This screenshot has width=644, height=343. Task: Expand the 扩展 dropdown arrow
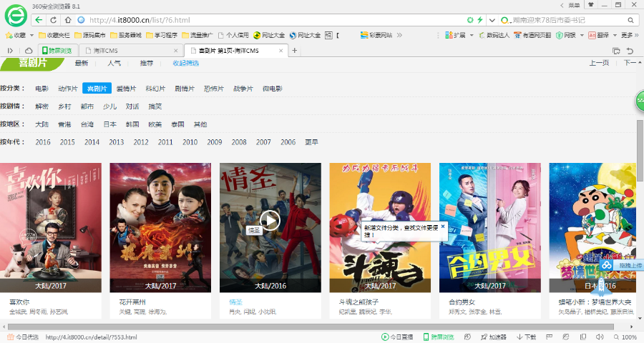(472, 35)
